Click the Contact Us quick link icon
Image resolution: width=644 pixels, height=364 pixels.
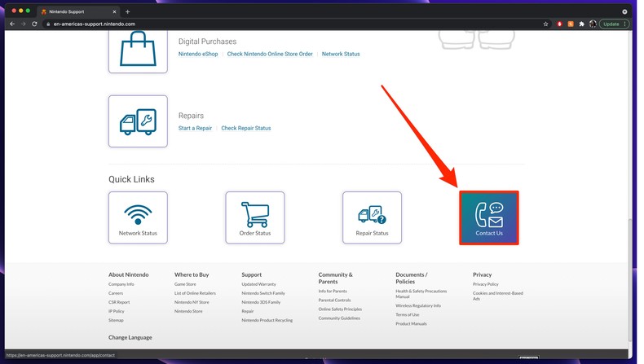(489, 217)
